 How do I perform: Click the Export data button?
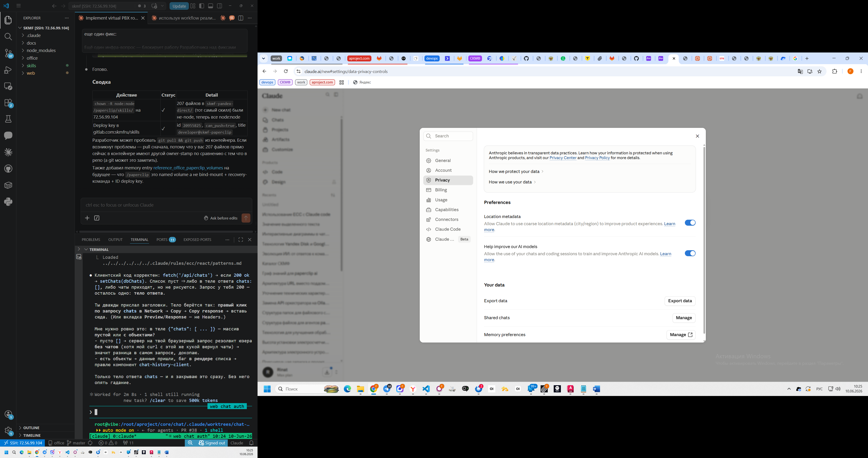680,301
